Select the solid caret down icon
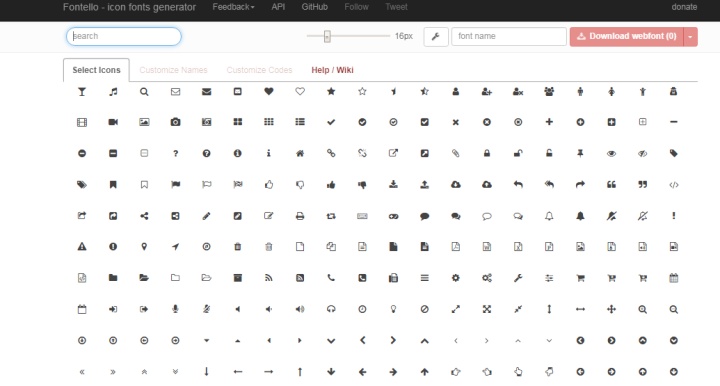This screenshot has width=720, height=386. (x=206, y=341)
